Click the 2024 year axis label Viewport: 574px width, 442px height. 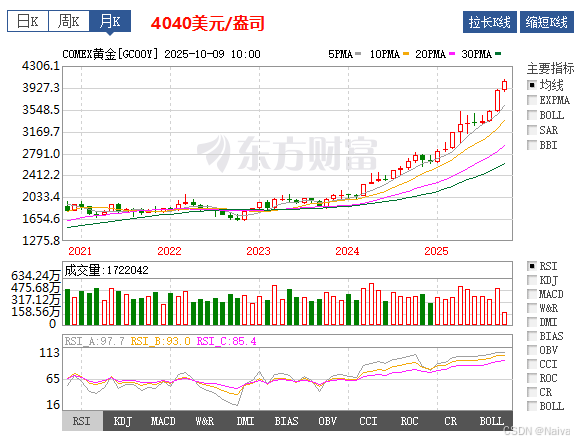347,251
